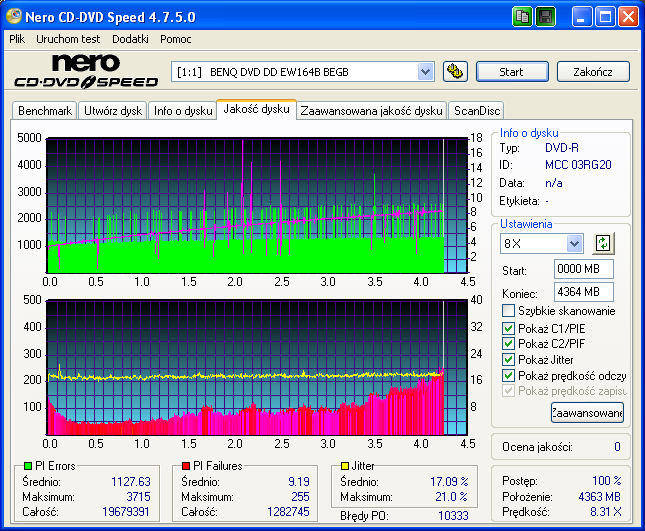Click the quality score value 0

click(617, 447)
